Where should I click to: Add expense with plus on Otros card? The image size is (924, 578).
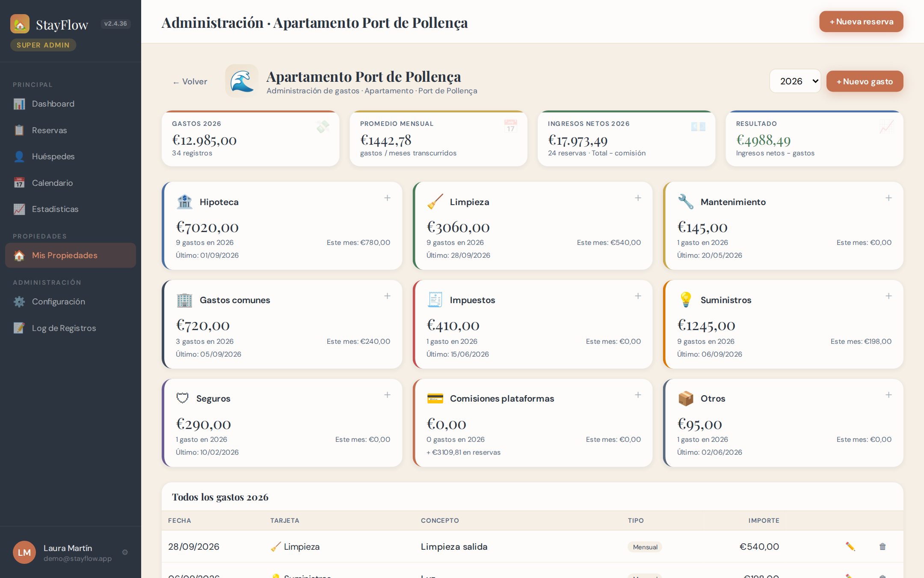pos(888,395)
